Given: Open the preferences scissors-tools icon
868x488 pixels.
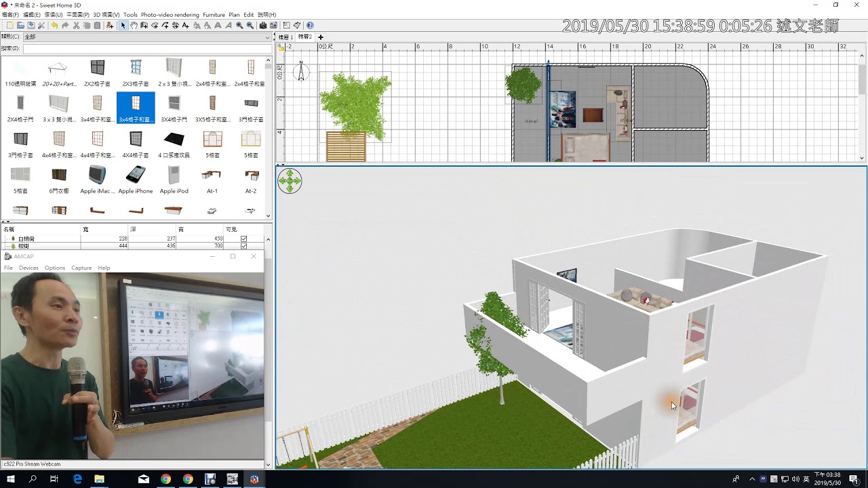Looking at the screenshot, I should click(41, 25).
